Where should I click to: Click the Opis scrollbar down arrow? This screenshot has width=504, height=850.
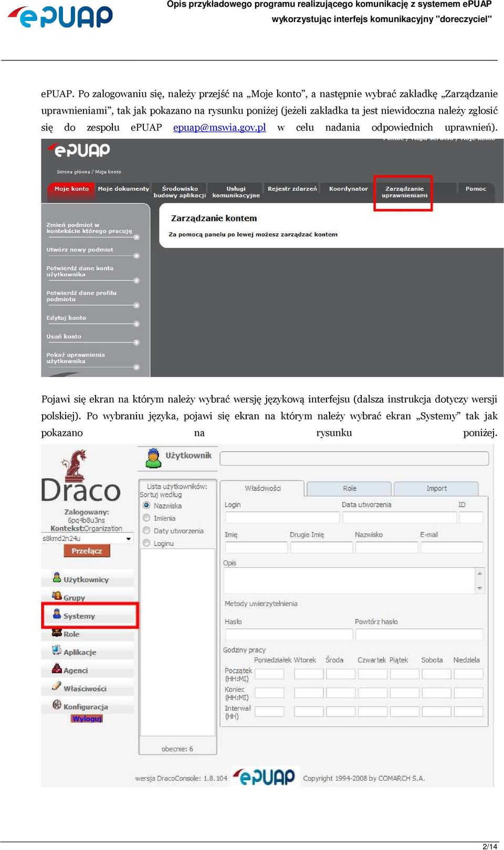pyautogui.click(x=479, y=588)
